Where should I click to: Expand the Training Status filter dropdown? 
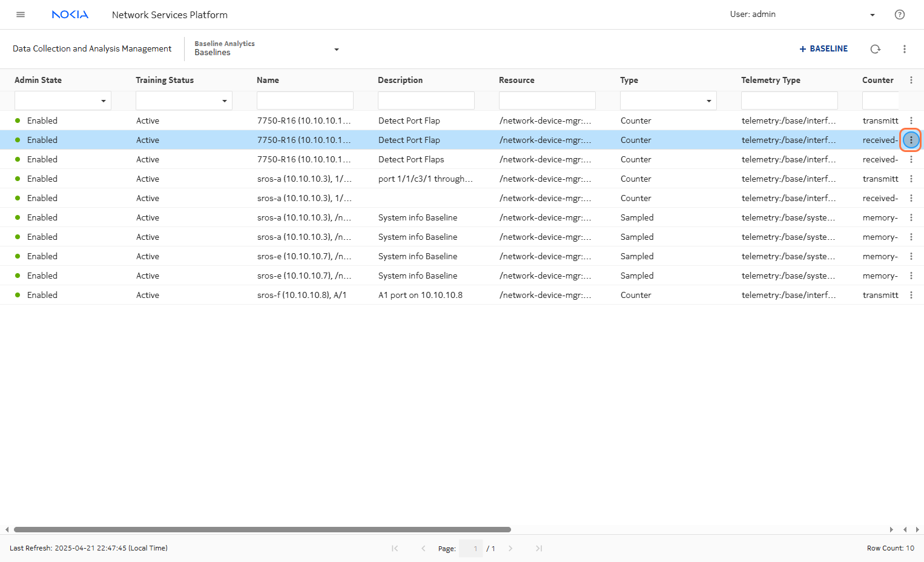click(224, 101)
